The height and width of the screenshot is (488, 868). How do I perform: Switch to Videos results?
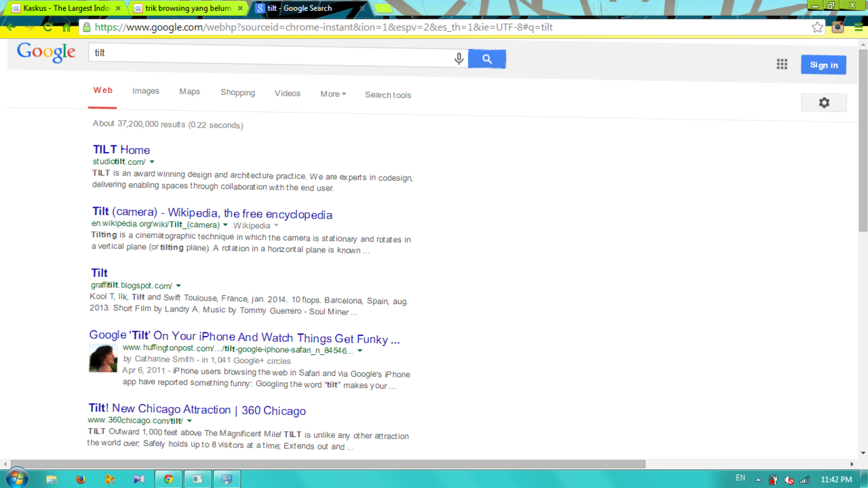coord(288,93)
